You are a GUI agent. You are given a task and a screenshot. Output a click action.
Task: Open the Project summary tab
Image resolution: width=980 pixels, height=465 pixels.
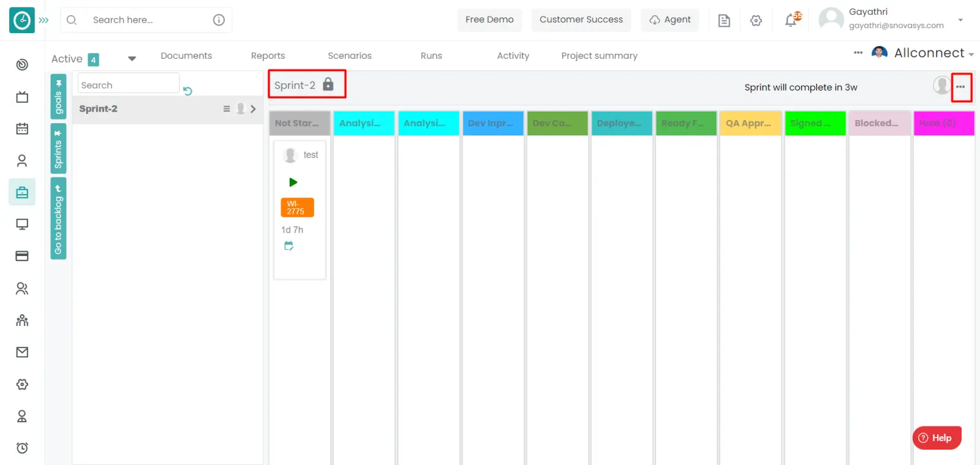coord(599,56)
